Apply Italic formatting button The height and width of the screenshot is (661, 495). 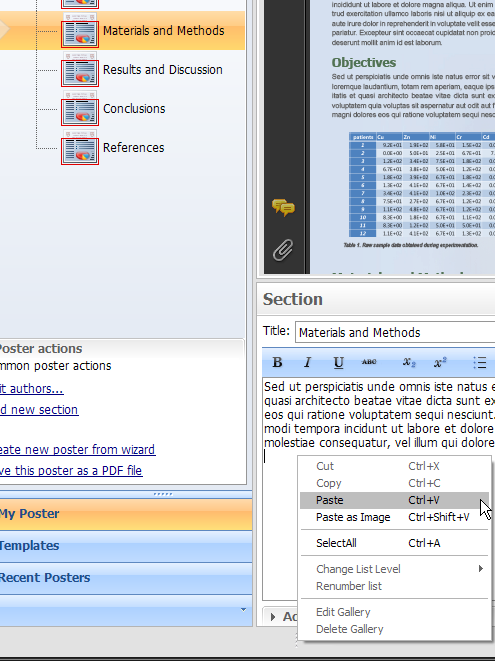coord(308,363)
